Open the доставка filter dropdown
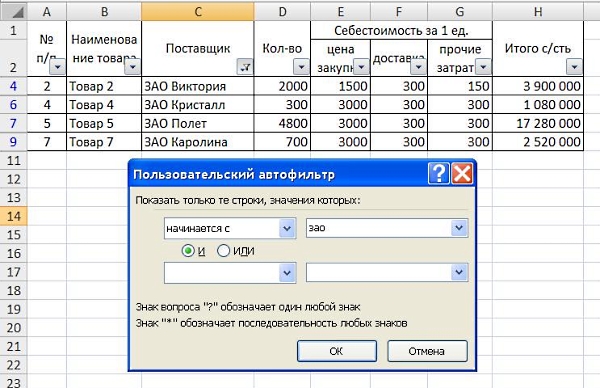600x388 pixels. tap(419, 67)
